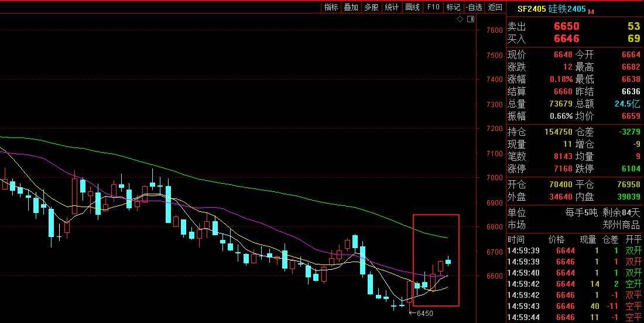The image size is (644, 323).
Task: Click the diamond icon above the chart
Action: (x=460, y=19)
